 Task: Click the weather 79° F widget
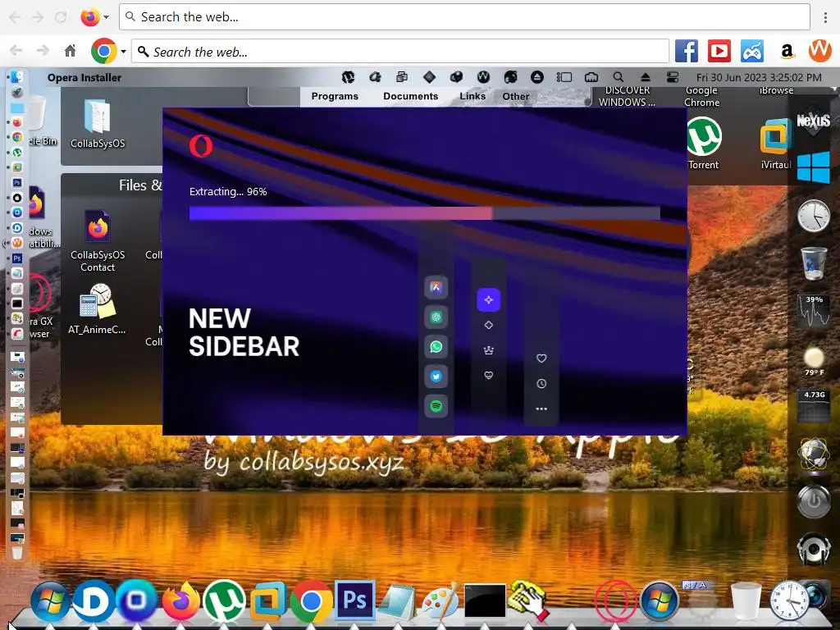pyautogui.click(x=814, y=361)
